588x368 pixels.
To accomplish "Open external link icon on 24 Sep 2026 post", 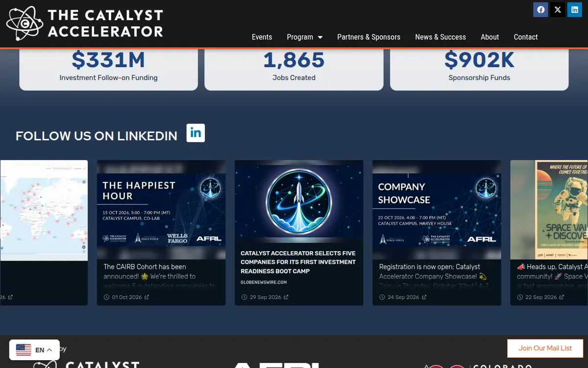I will tap(424, 297).
